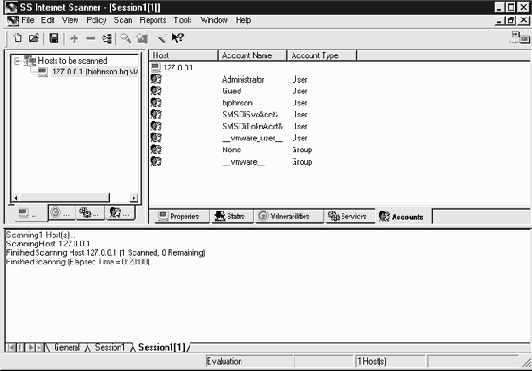
Task: Select the __vmware__ group account name
Action: point(243,162)
